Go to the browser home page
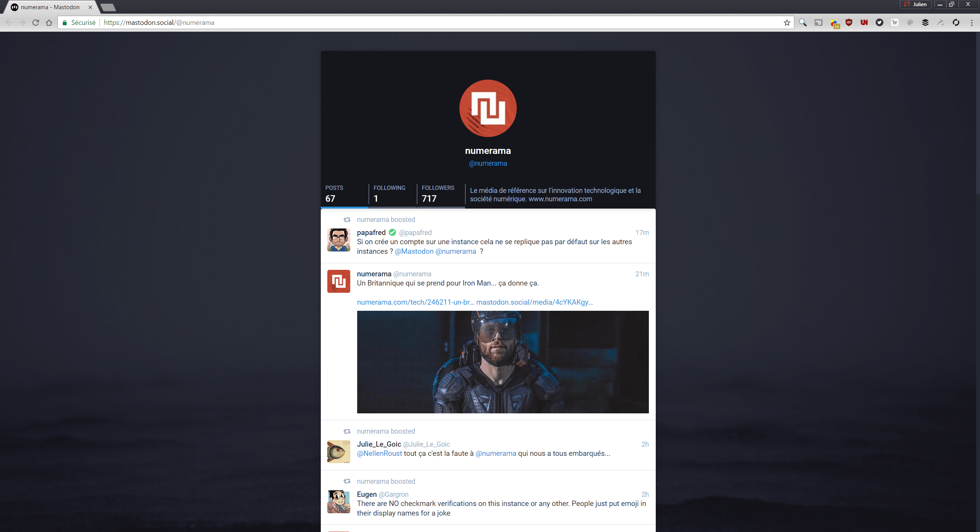980x532 pixels. pos(49,23)
